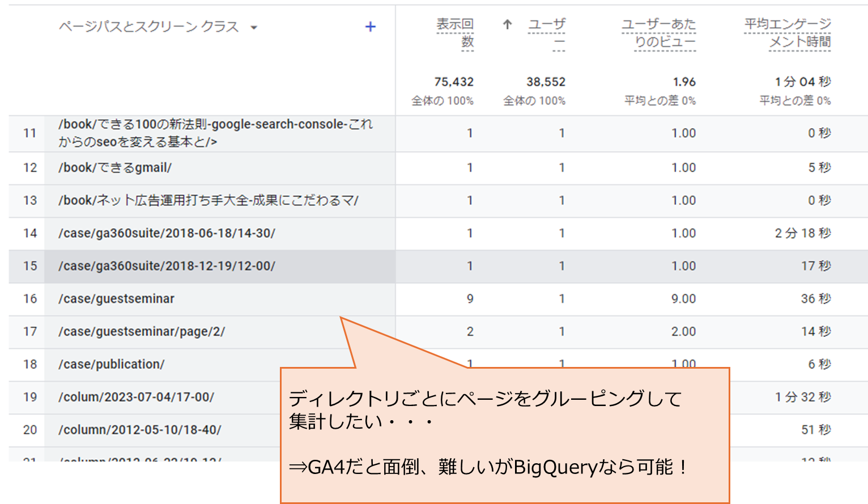Screen dimensions: 868x504
Task: Select row number 12
Action: tap(30, 168)
